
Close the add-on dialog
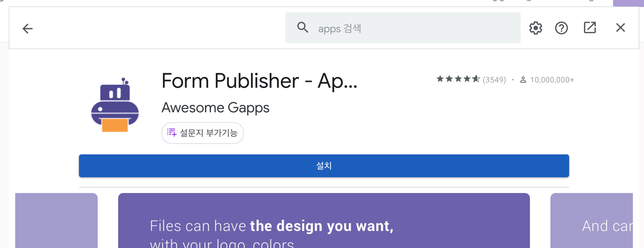(620, 27)
